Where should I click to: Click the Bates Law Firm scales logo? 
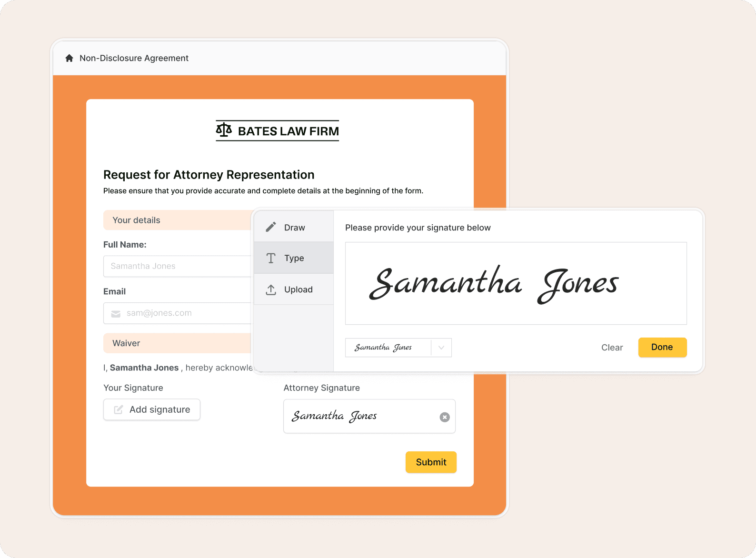224,130
